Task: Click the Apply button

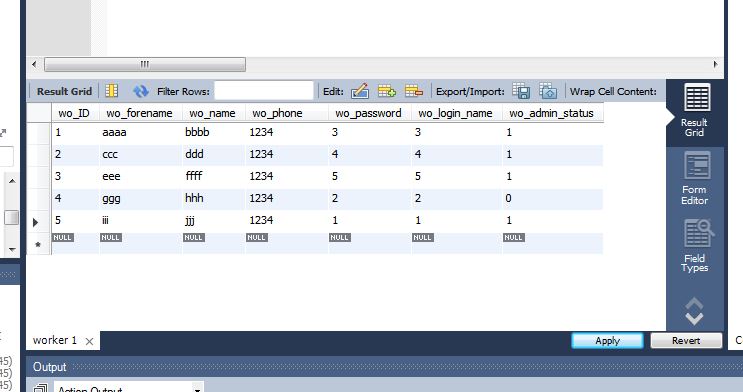Action: [x=607, y=341]
